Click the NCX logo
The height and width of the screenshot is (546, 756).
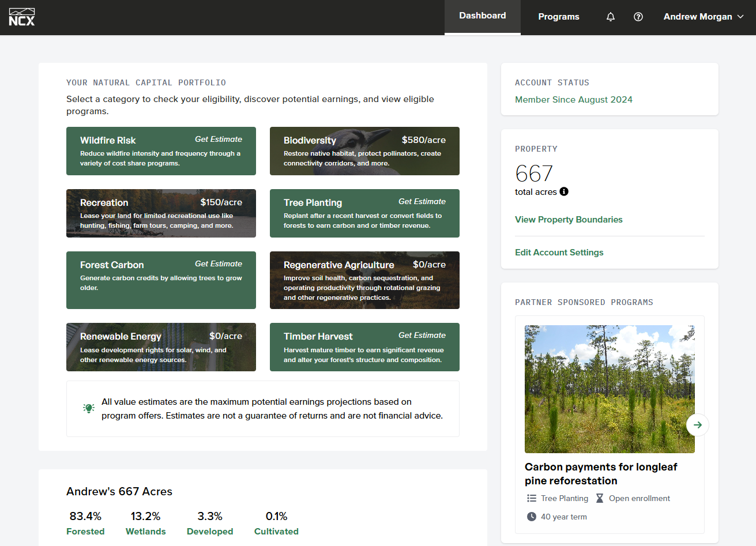[21, 17]
